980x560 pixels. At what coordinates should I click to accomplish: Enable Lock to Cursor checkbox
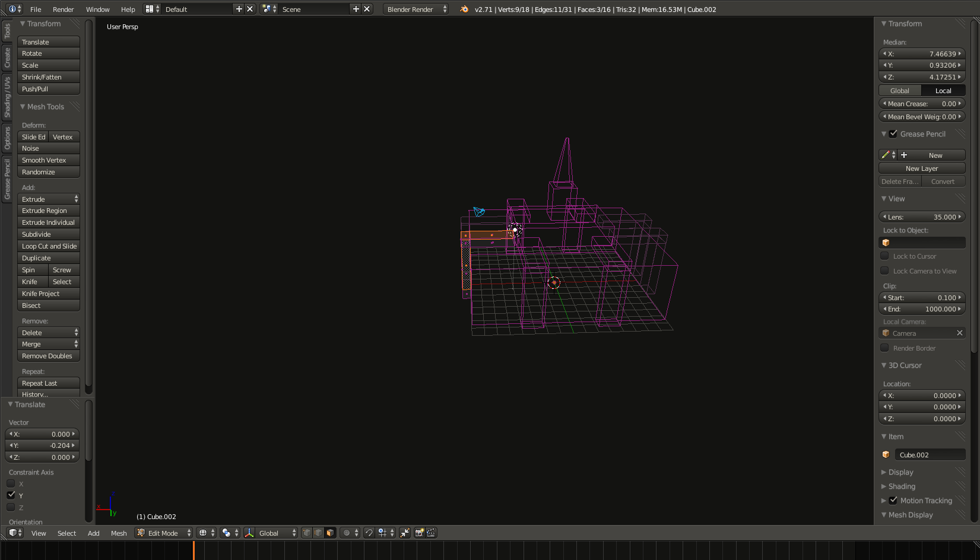pyautogui.click(x=884, y=256)
